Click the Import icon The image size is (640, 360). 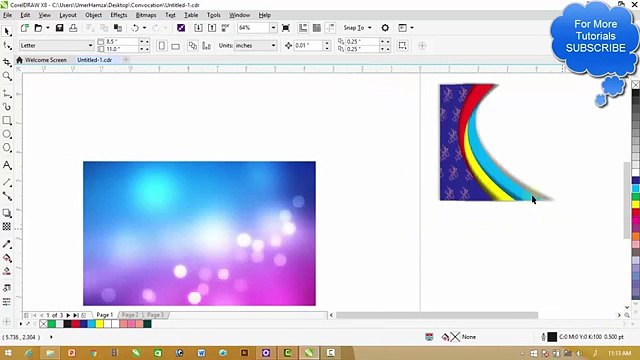click(x=198, y=28)
